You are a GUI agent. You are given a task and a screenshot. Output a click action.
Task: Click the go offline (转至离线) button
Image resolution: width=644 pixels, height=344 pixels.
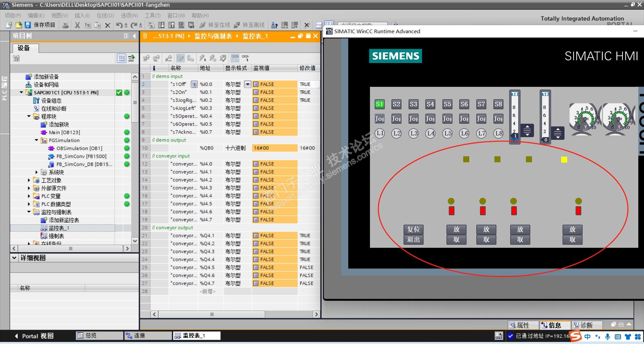(249, 25)
